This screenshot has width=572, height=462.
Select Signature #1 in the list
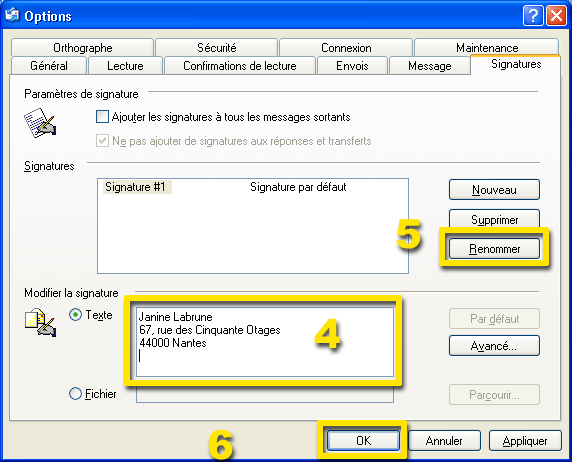pos(135,187)
